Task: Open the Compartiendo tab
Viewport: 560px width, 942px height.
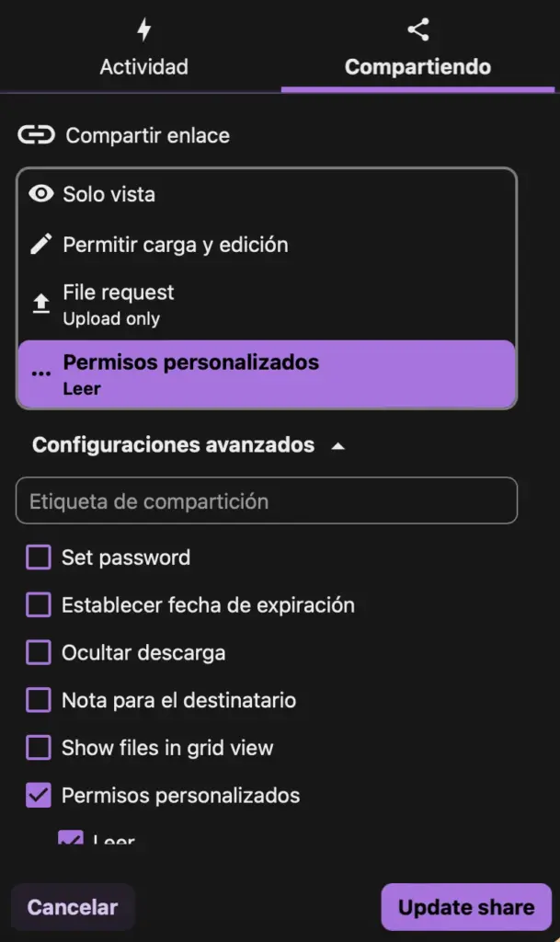Action: [x=417, y=66]
